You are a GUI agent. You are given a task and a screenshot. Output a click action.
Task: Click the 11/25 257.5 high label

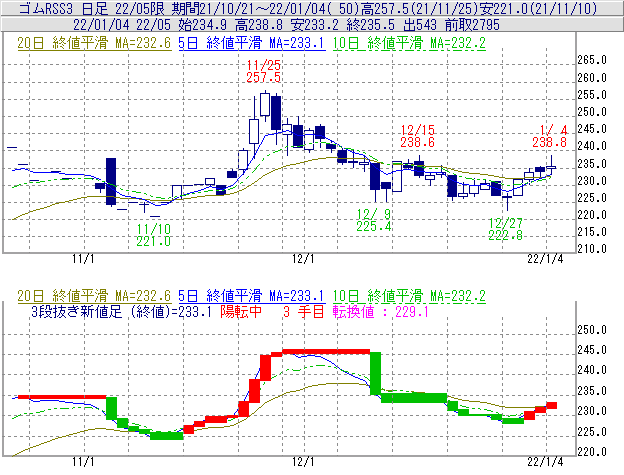pos(263,71)
